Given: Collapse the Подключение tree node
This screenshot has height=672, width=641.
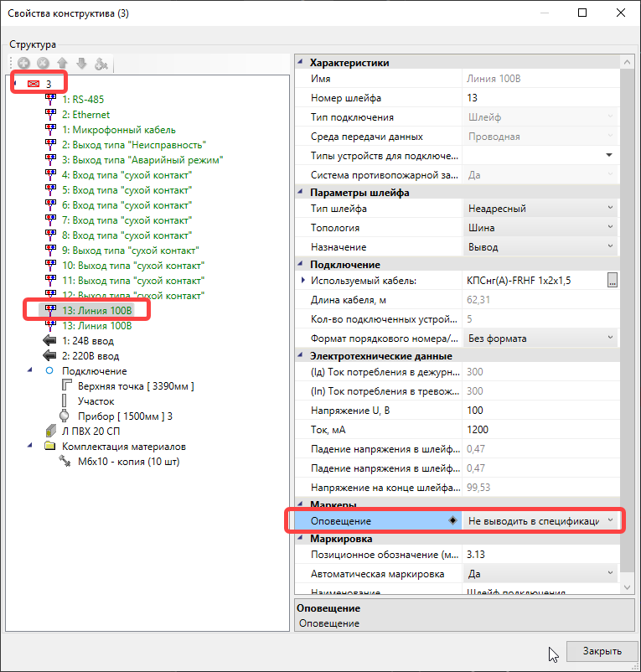Looking at the screenshot, I should click(31, 371).
